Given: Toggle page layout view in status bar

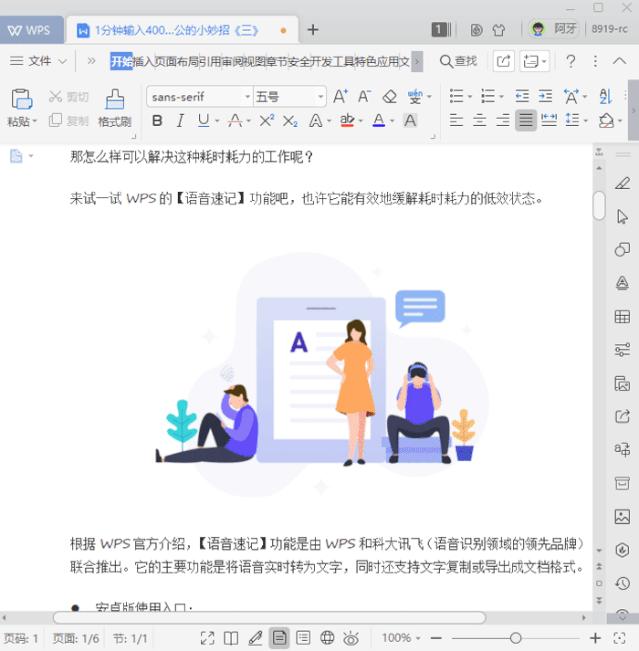Looking at the screenshot, I should pyautogui.click(x=279, y=638).
